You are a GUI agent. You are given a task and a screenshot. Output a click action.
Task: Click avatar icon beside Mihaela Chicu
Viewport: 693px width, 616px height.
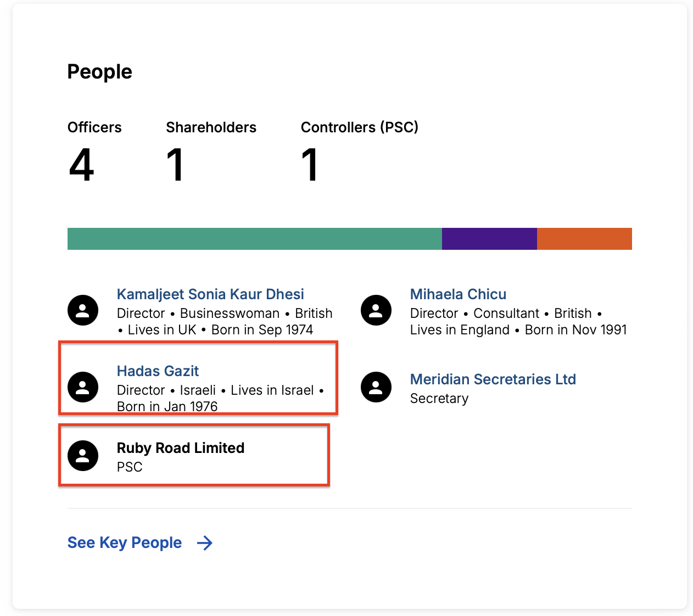pos(376,310)
